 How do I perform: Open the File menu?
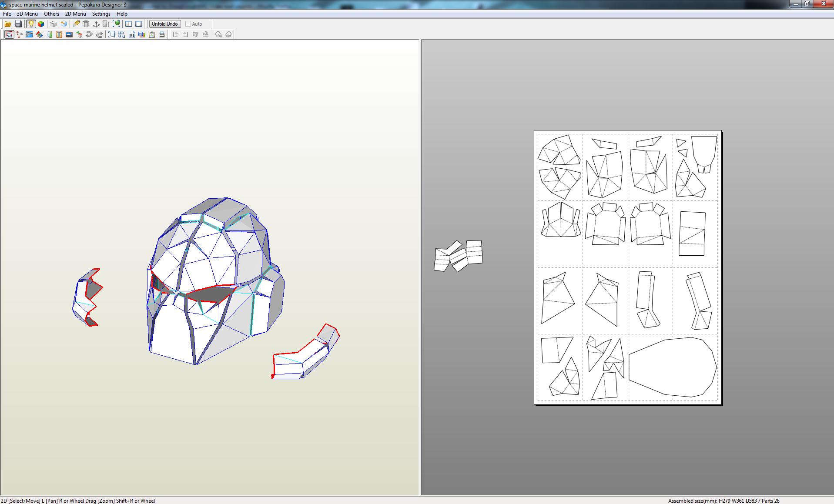(7, 14)
